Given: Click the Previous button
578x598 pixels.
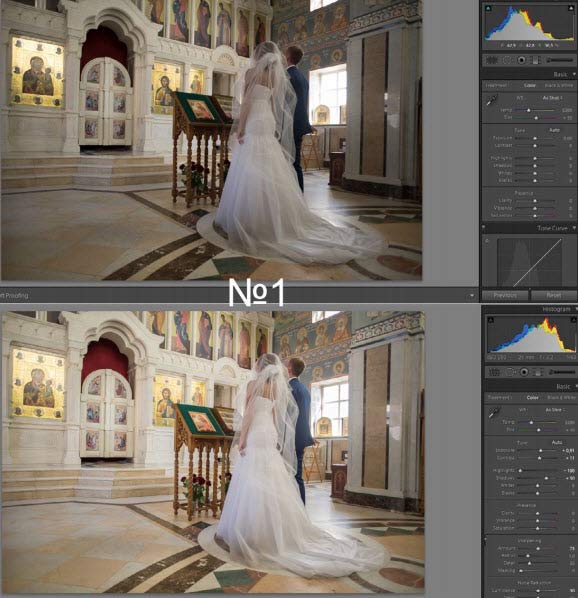Looking at the screenshot, I should 505,295.
